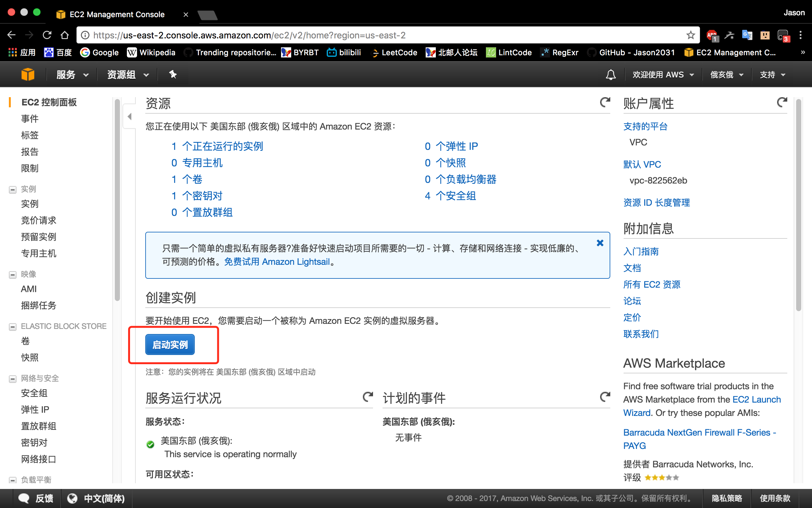
Task: Collapse the 负载平衡 sidebar section
Action: (x=13, y=480)
